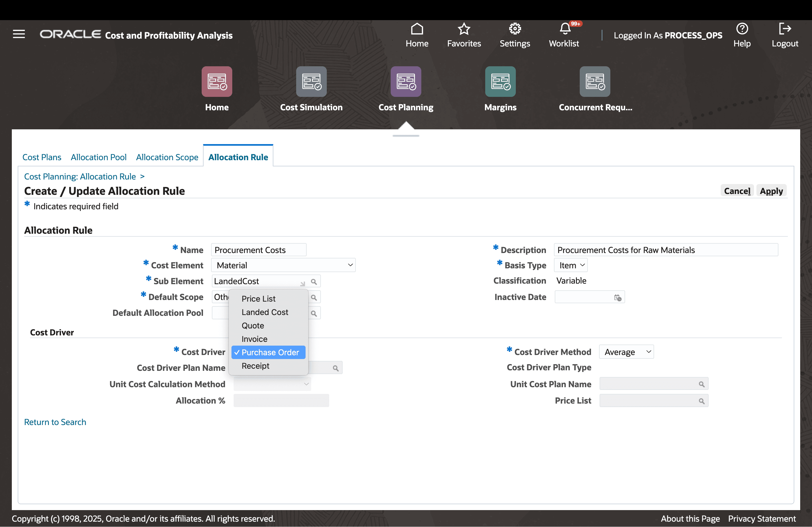Image resolution: width=812 pixels, height=527 pixels.
Task: Click the Help question mark icon
Action: [x=742, y=29]
